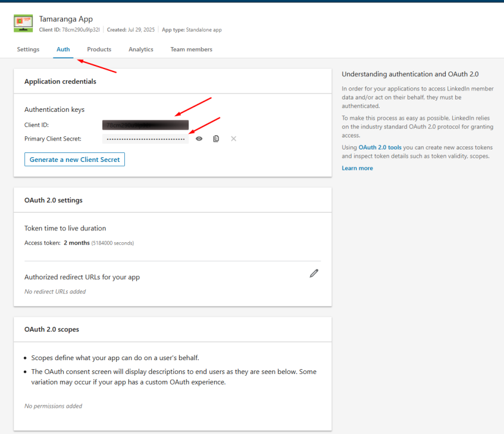The width and height of the screenshot is (504, 434).
Task: Select the Auth tab
Action: (x=63, y=49)
